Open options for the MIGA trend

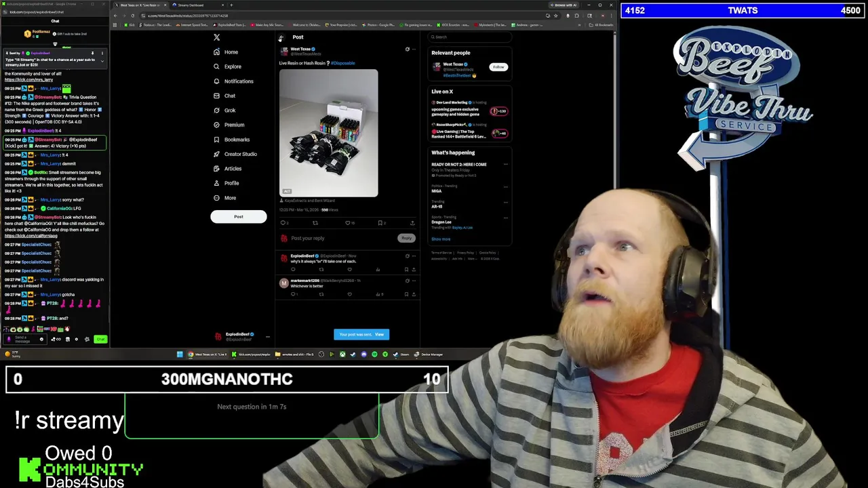(x=506, y=186)
